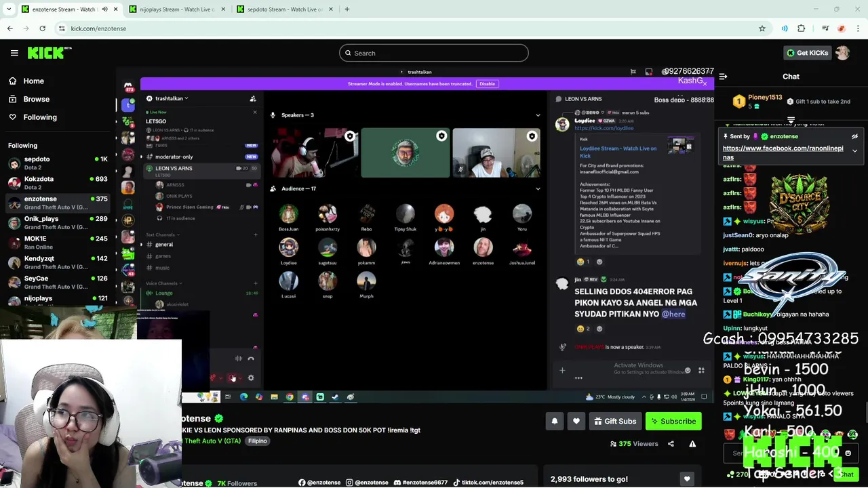Open the Kick hamburger menu

(x=14, y=53)
